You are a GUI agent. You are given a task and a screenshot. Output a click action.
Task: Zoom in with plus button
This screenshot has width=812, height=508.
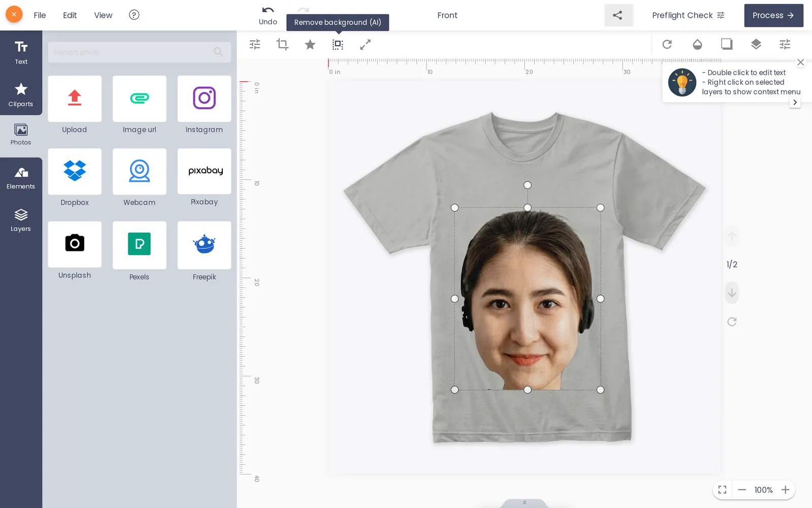point(786,490)
